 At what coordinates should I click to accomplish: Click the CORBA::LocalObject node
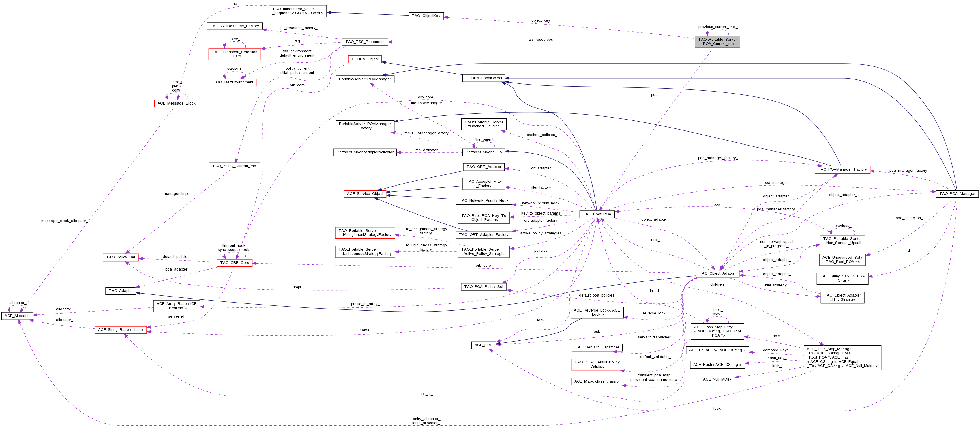(484, 78)
